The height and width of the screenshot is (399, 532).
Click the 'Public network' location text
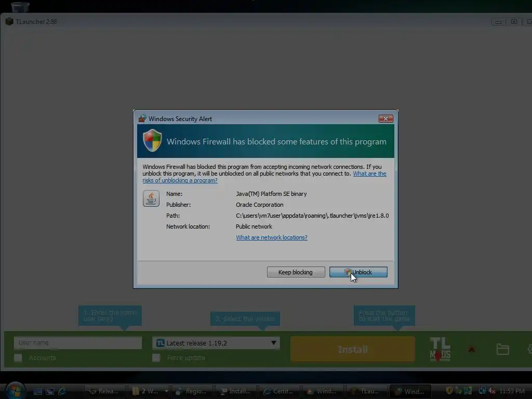click(x=254, y=227)
